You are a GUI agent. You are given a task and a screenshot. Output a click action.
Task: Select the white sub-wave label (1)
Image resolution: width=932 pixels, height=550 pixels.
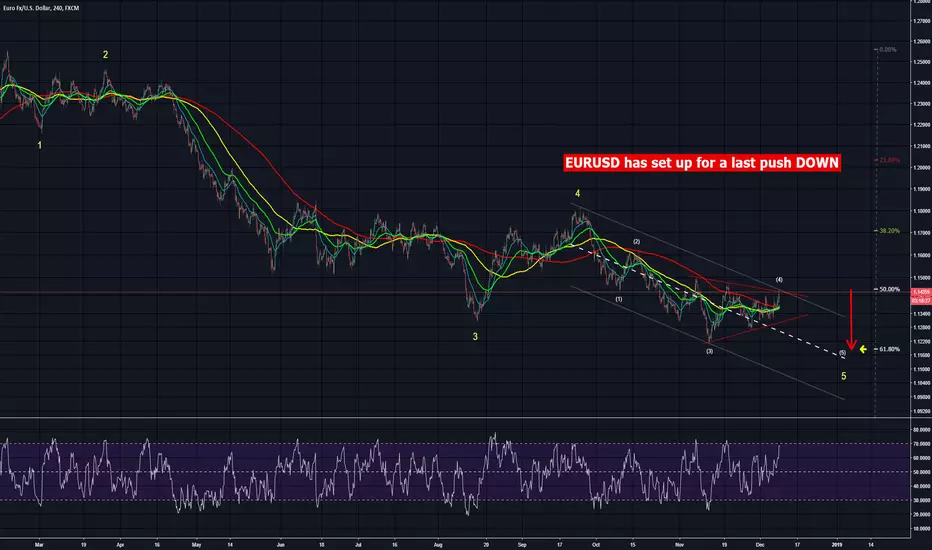(x=619, y=299)
